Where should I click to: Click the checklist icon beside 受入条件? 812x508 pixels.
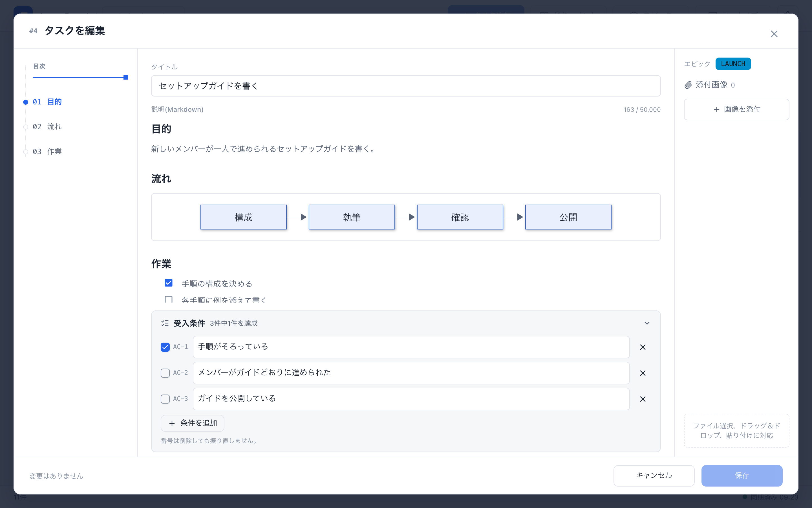[x=165, y=323]
